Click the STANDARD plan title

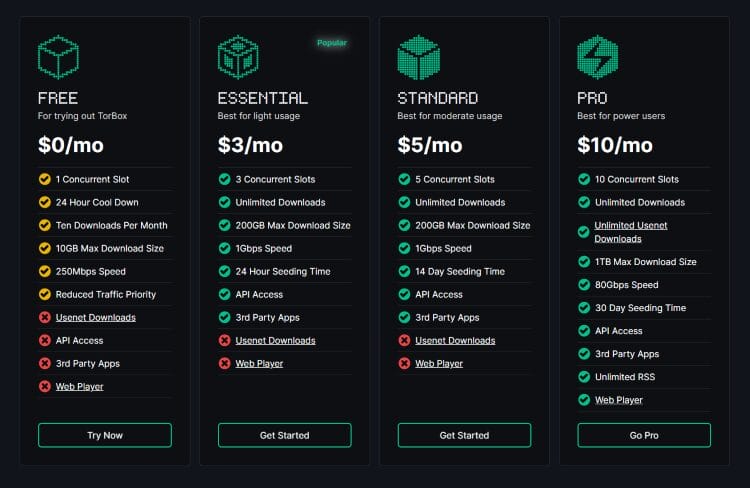438,98
